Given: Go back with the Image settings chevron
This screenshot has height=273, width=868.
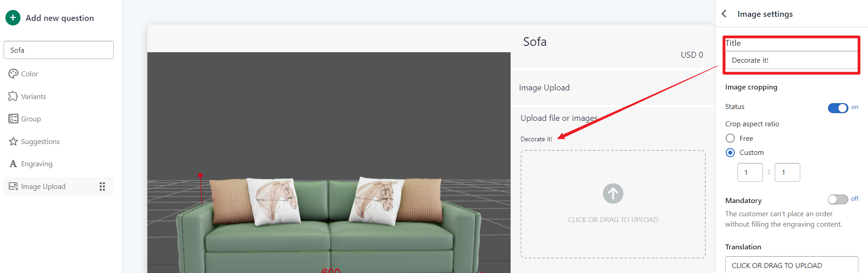Looking at the screenshot, I should pyautogui.click(x=724, y=14).
